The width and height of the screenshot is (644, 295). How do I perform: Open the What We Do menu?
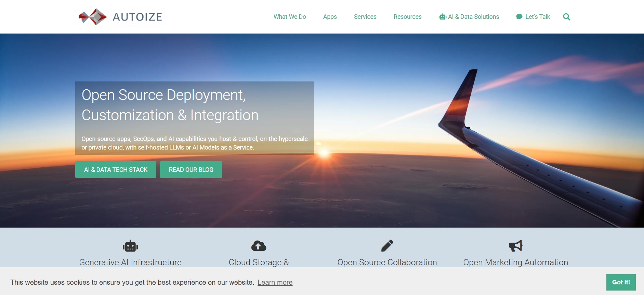(290, 17)
